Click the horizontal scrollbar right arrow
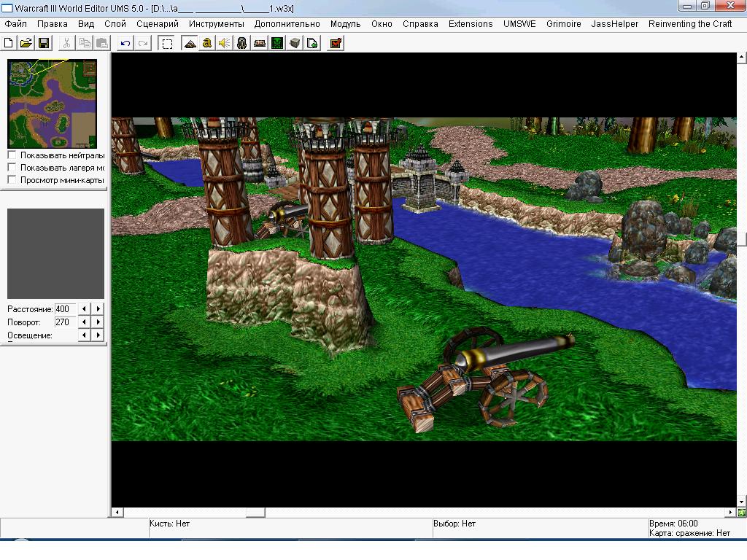The image size is (747, 560). (x=731, y=513)
